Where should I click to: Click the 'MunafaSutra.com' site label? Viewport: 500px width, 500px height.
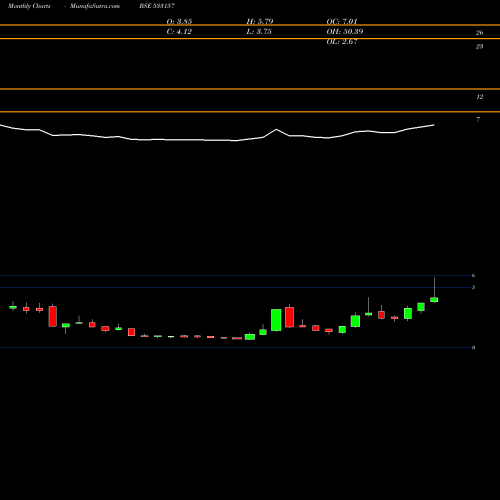pos(95,6)
